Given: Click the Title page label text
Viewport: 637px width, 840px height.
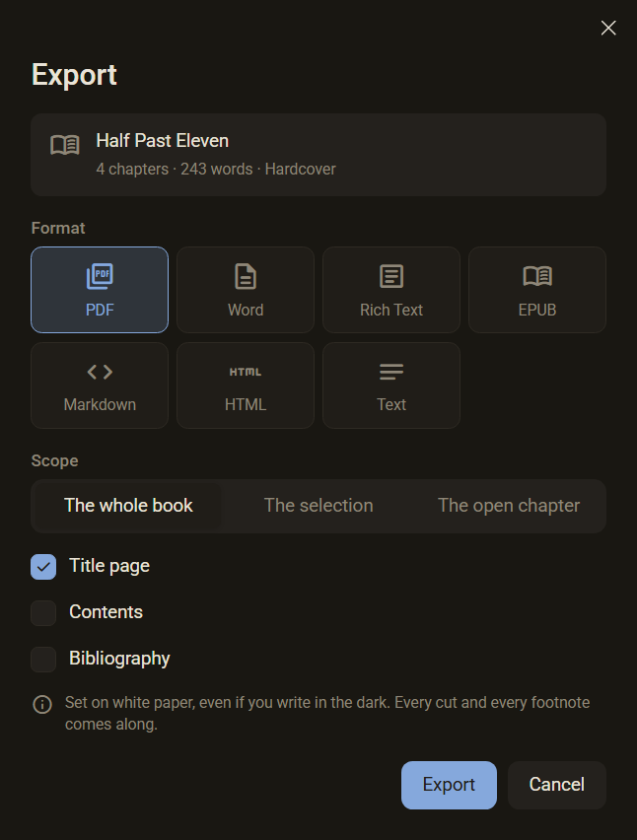Looking at the screenshot, I should tap(109, 566).
